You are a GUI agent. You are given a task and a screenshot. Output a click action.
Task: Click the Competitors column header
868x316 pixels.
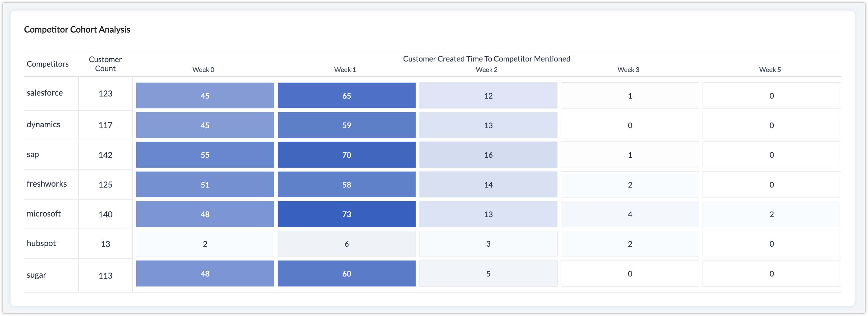[x=48, y=64]
